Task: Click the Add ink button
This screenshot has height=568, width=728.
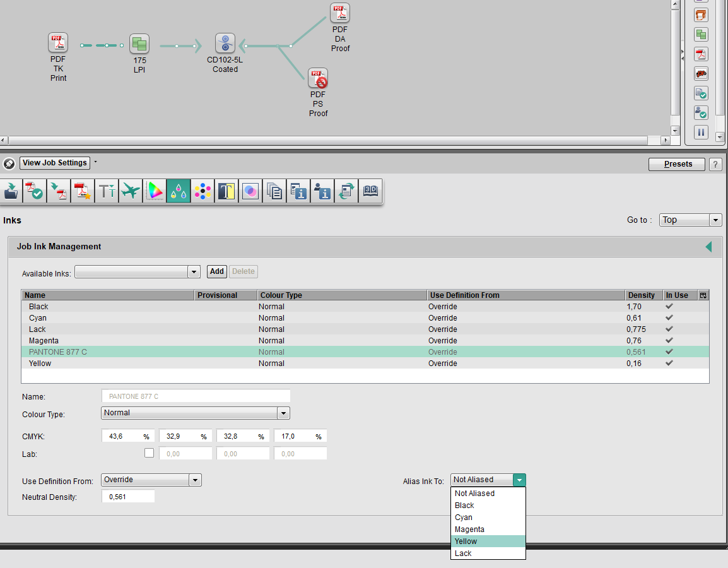Action: point(216,272)
